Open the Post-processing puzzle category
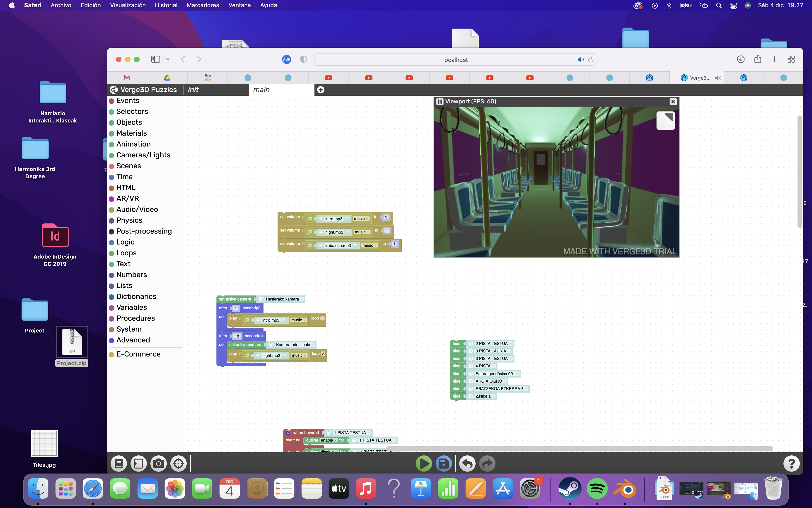 click(x=144, y=231)
